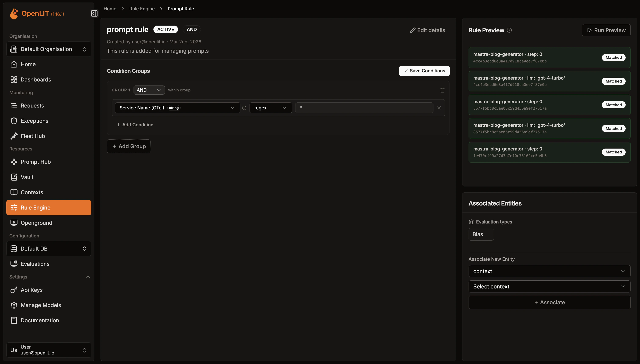Click the Run Preview button
The width and height of the screenshot is (640, 364).
pyautogui.click(x=606, y=30)
